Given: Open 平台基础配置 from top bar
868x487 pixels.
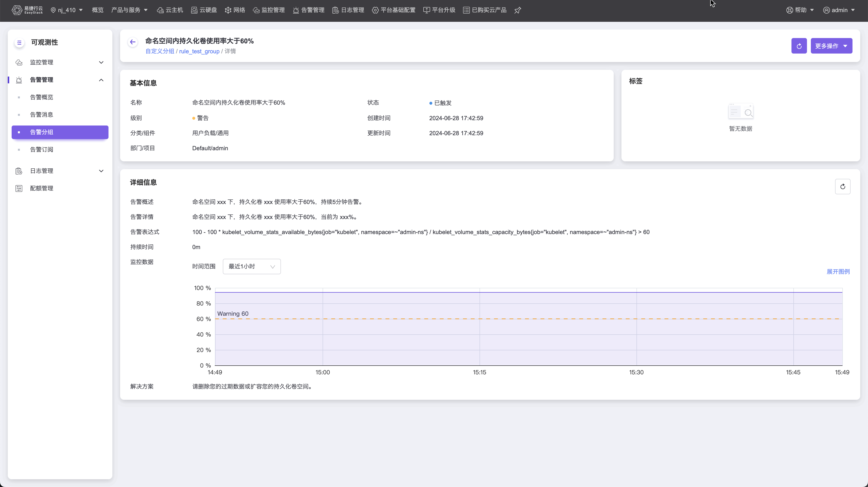Looking at the screenshot, I should click(x=394, y=10).
